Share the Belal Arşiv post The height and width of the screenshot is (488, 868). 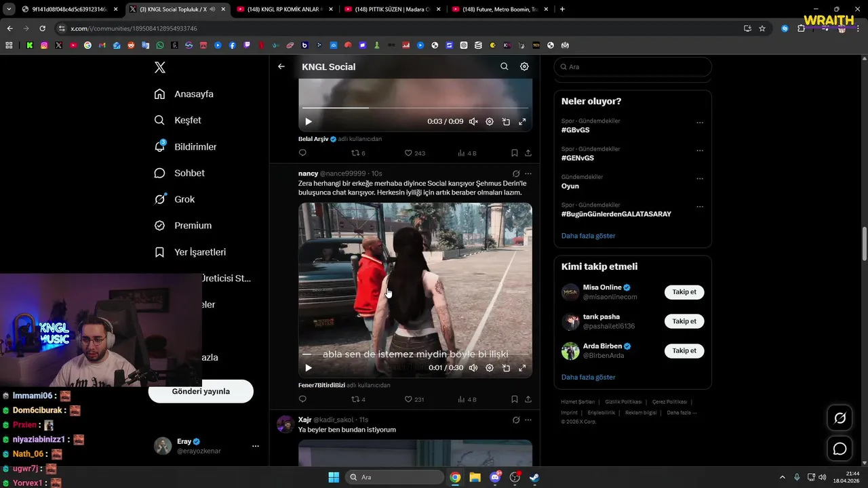(x=528, y=153)
